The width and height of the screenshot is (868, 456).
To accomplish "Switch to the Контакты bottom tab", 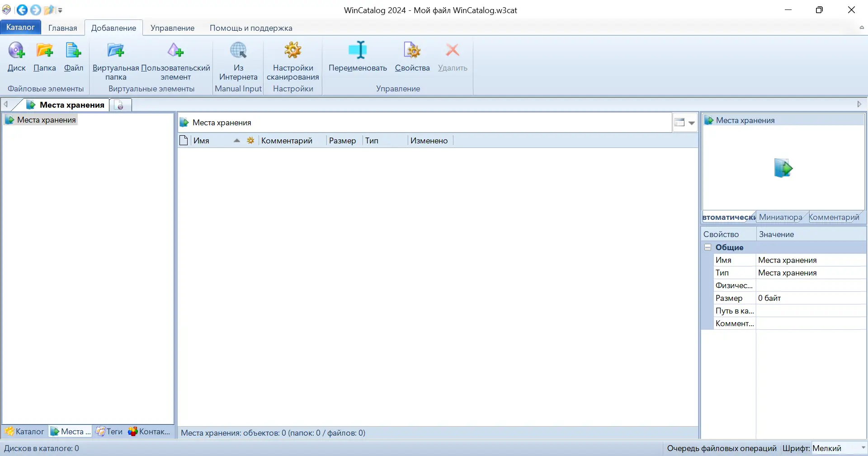I will click(149, 432).
